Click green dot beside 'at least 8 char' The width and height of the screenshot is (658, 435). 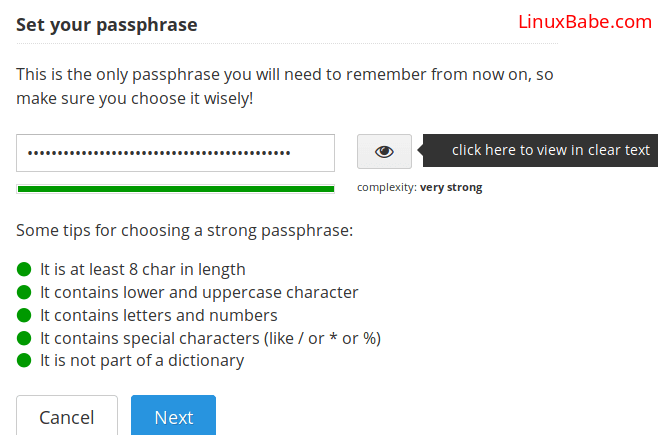[x=25, y=269]
